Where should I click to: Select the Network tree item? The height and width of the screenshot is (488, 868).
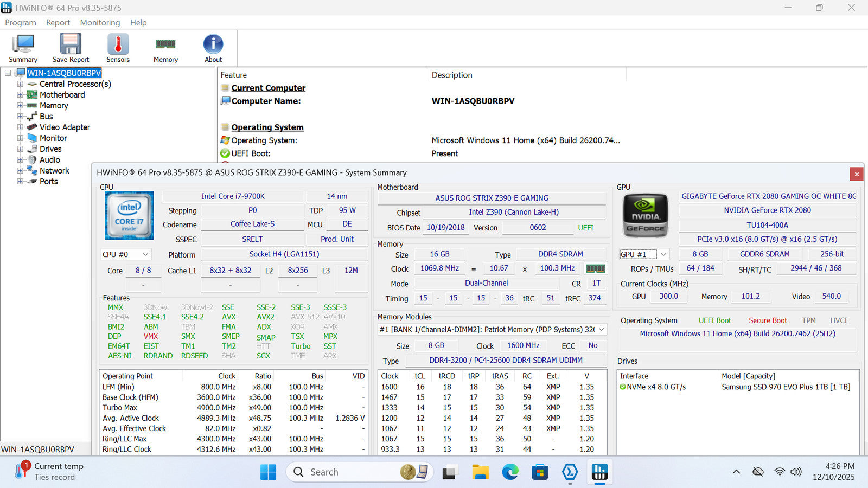(54, 171)
